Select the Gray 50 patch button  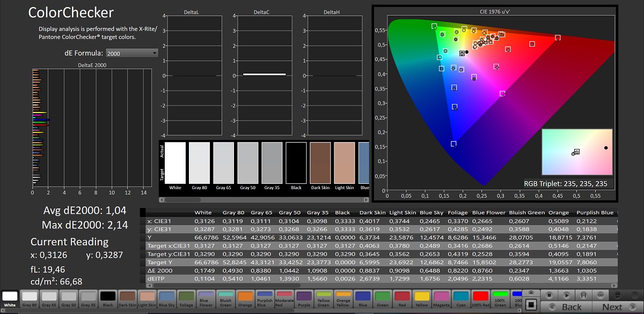point(69,299)
